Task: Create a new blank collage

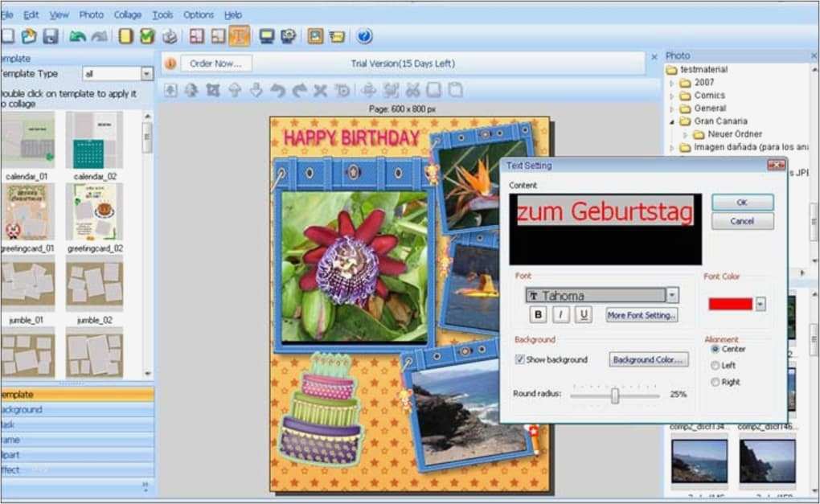Action: pyautogui.click(x=7, y=36)
